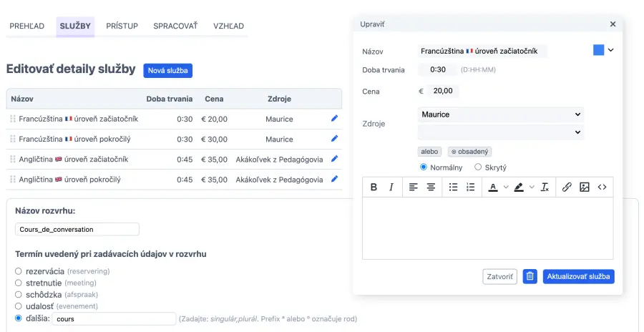Expand the empty second resource dropdown

click(x=500, y=132)
